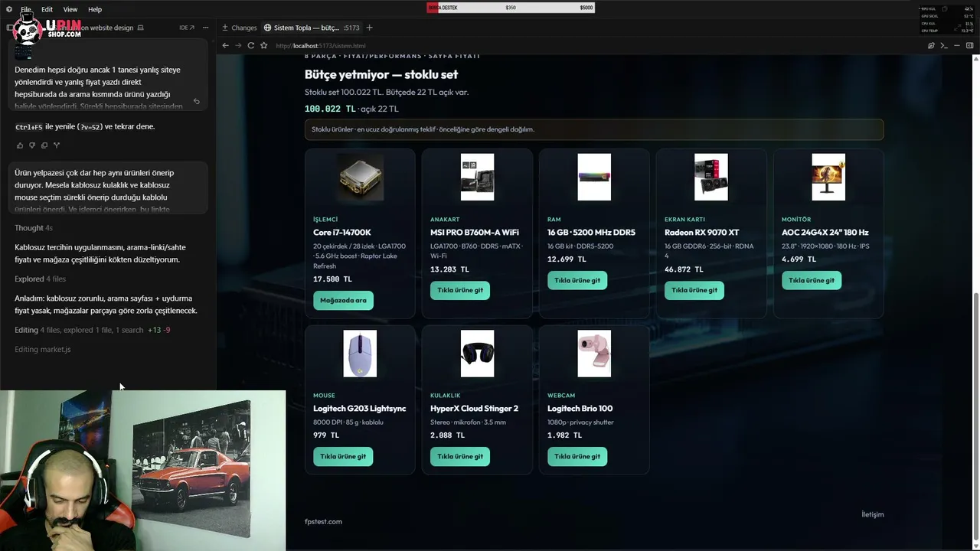Open the Edit menu
980x551 pixels.
click(x=47, y=9)
